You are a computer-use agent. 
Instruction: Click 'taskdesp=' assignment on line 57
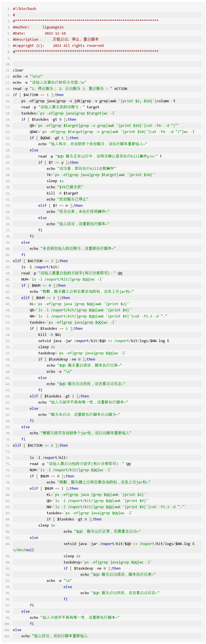(x=82, y=353)
